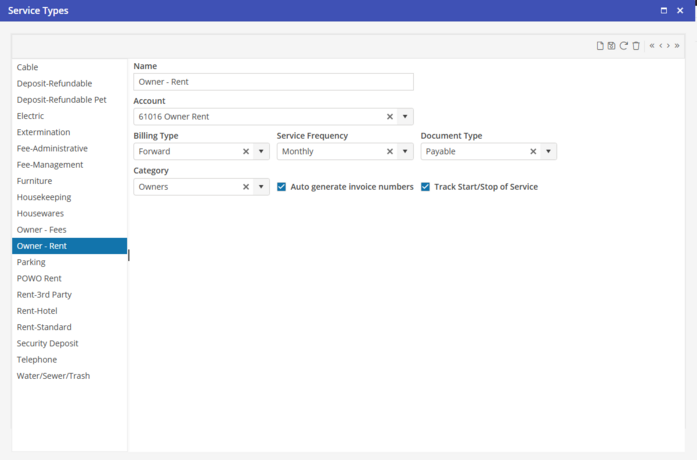The height and width of the screenshot is (460, 697).
Task: Click the new record icon in toolbar
Action: [600, 46]
